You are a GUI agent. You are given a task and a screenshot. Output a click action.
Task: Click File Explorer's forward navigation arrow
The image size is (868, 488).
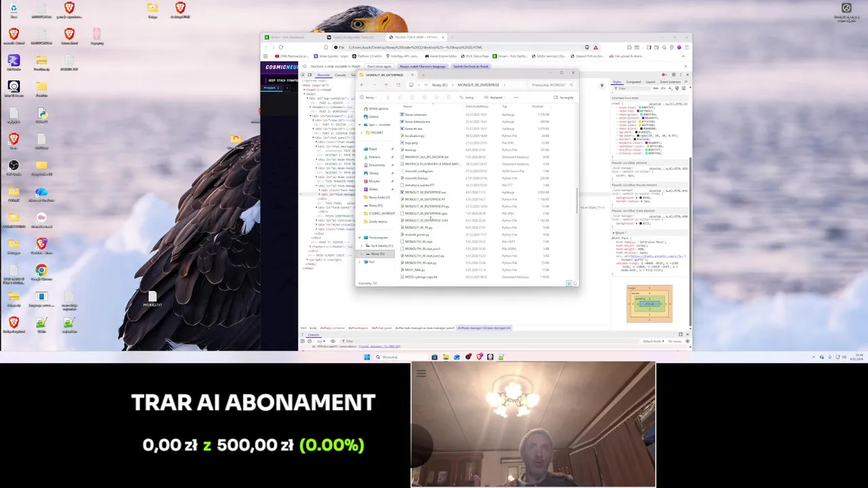pos(374,85)
